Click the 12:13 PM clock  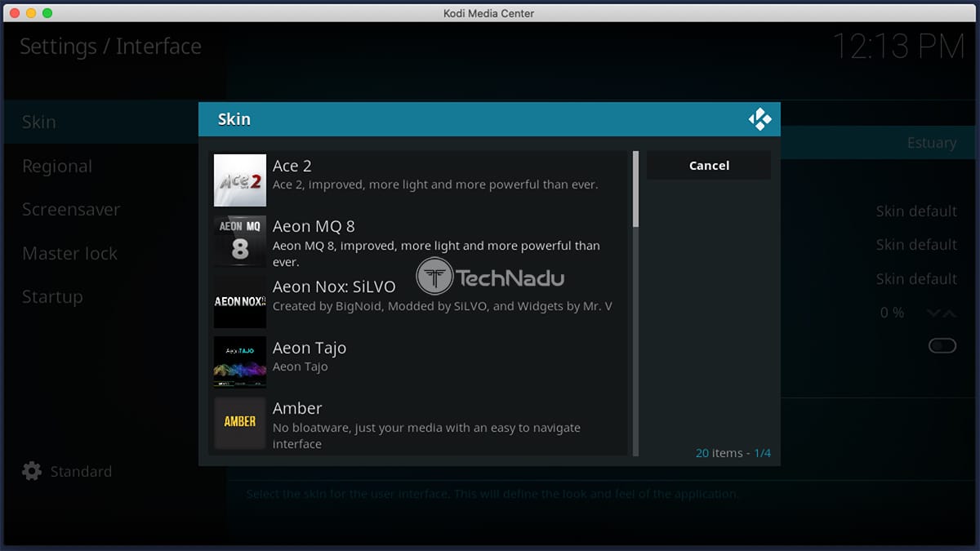pyautogui.click(x=898, y=47)
